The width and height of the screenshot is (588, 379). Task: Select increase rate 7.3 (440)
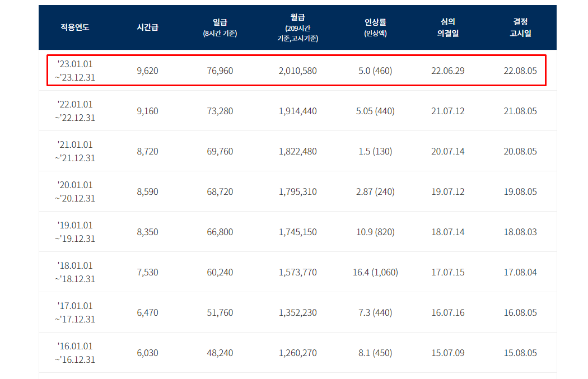coord(375,312)
